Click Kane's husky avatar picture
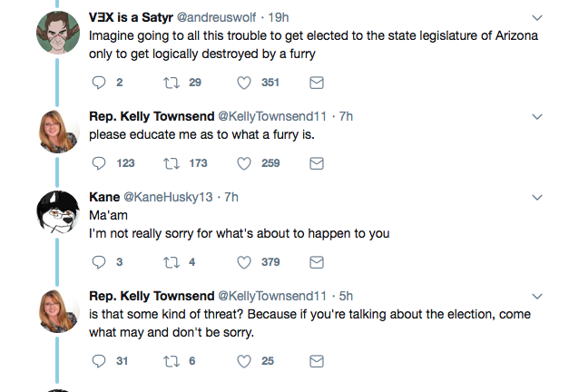 click(55, 214)
